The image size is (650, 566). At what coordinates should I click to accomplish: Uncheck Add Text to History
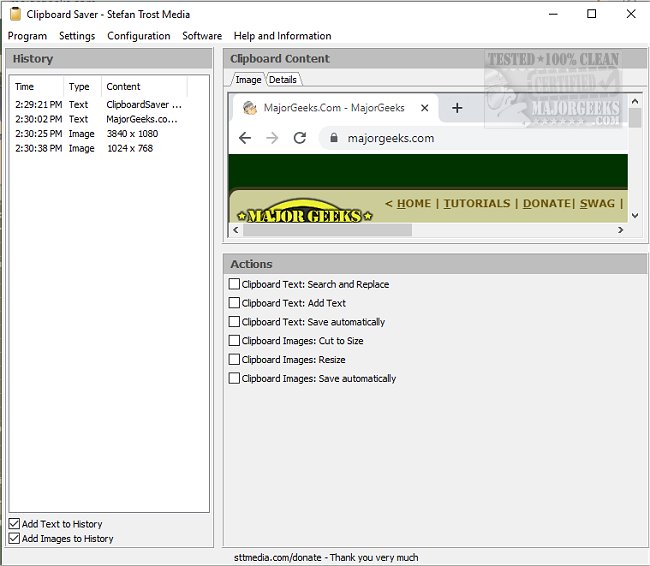(x=14, y=524)
